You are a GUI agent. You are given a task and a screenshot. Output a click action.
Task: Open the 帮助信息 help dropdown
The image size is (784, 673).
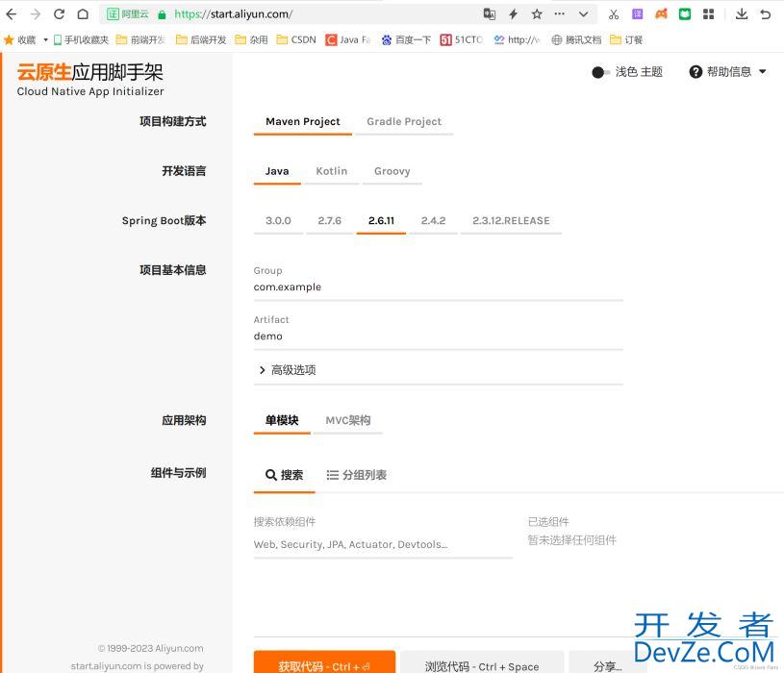[x=728, y=72]
